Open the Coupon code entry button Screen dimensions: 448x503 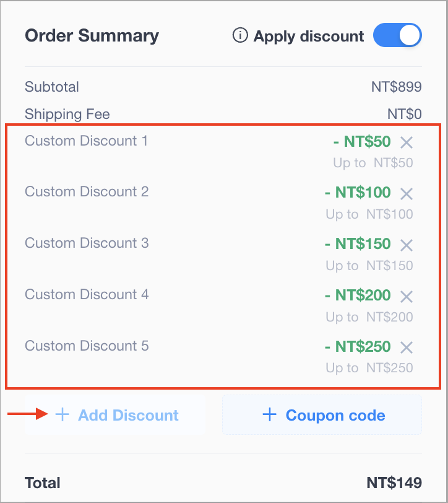[x=322, y=415]
